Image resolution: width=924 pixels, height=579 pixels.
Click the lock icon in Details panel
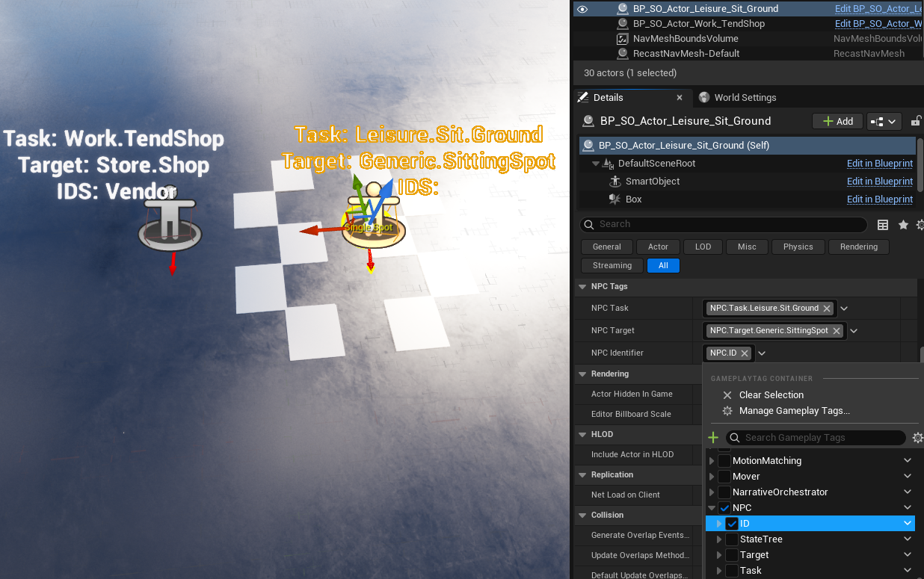click(x=917, y=121)
